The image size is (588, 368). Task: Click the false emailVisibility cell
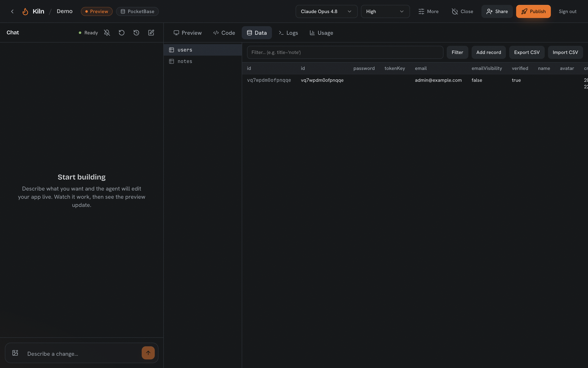[477, 80]
